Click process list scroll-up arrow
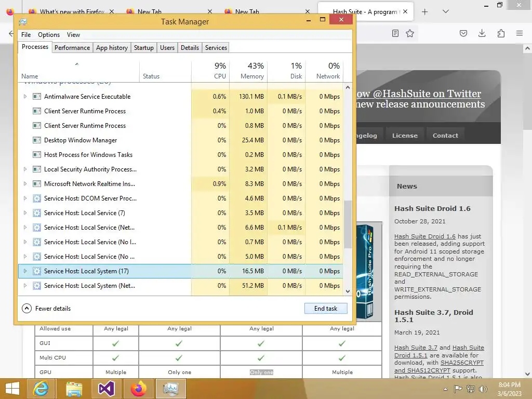This screenshot has width=532, height=399. 348,87
